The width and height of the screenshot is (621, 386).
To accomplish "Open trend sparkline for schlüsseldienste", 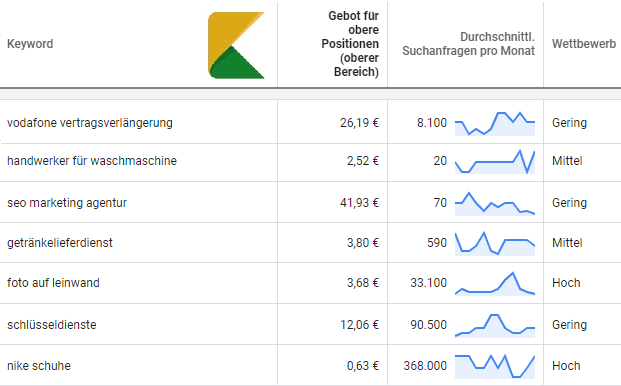I will (495, 325).
